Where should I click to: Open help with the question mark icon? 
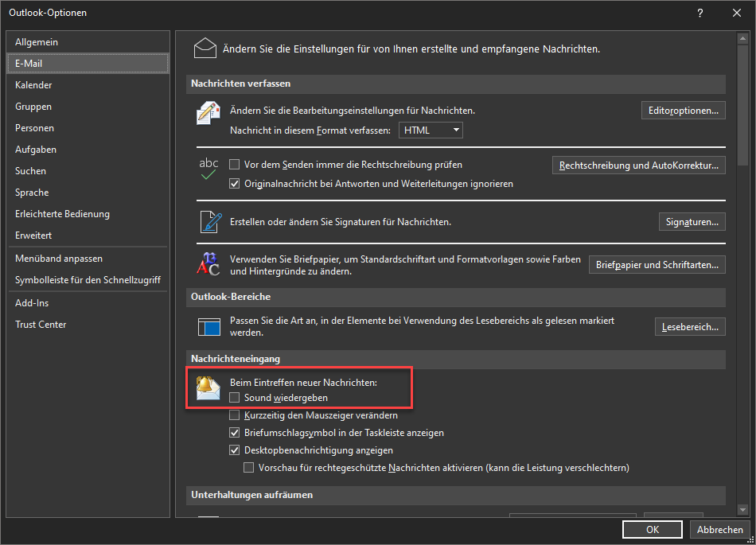pyautogui.click(x=700, y=13)
